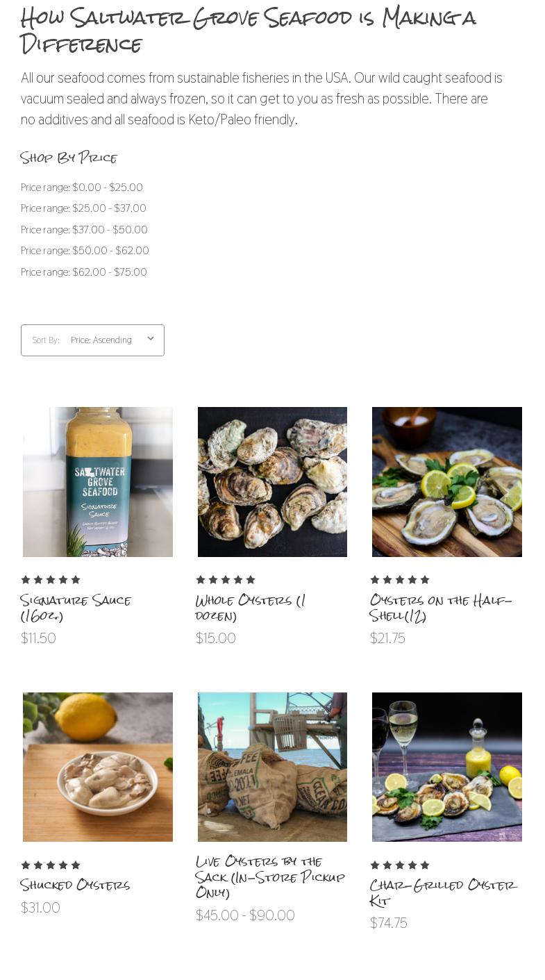Click the star rating for Whole Oysters
The width and height of the screenshot is (545, 980).
click(226, 580)
